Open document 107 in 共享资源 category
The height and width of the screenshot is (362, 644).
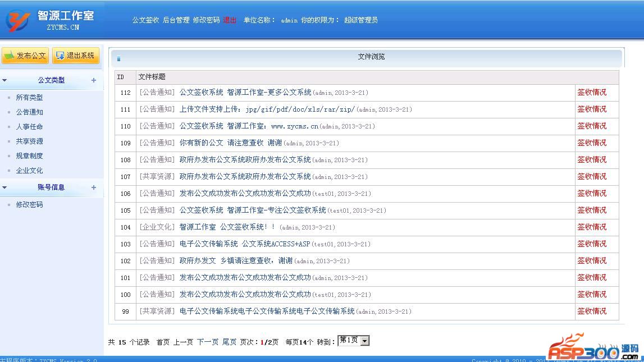click(x=245, y=176)
